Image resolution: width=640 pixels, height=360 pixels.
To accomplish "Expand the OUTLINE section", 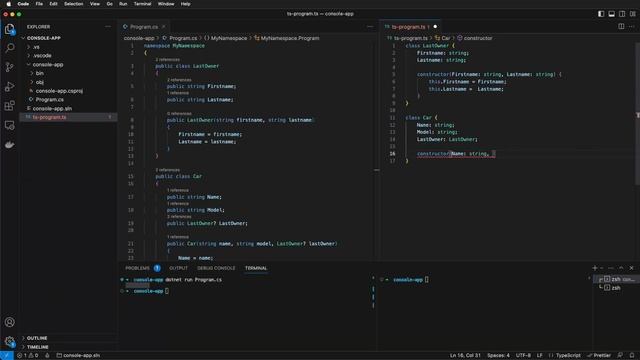I will 69,338.
